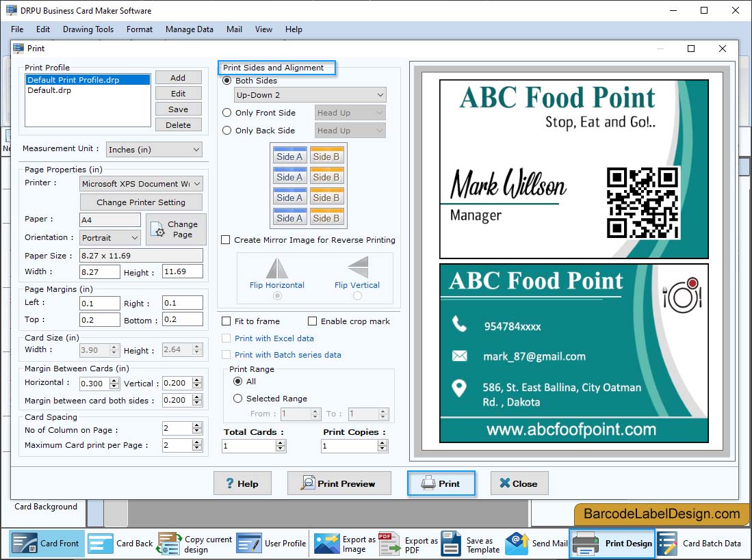Screen dimensions: 752x560
Task: Click the Flip Horizontal icon
Action: pyautogui.click(x=276, y=268)
